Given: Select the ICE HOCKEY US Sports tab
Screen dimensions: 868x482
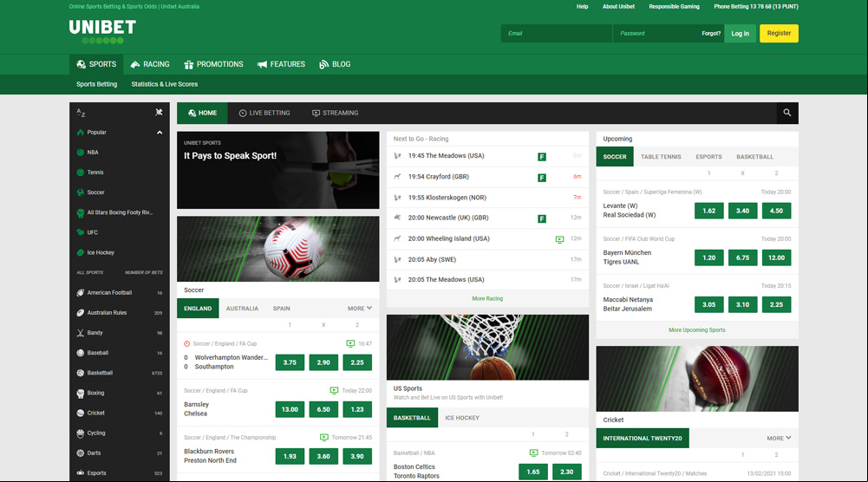Looking at the screenshot, I should pyautogui.click(x=462, y=418).
